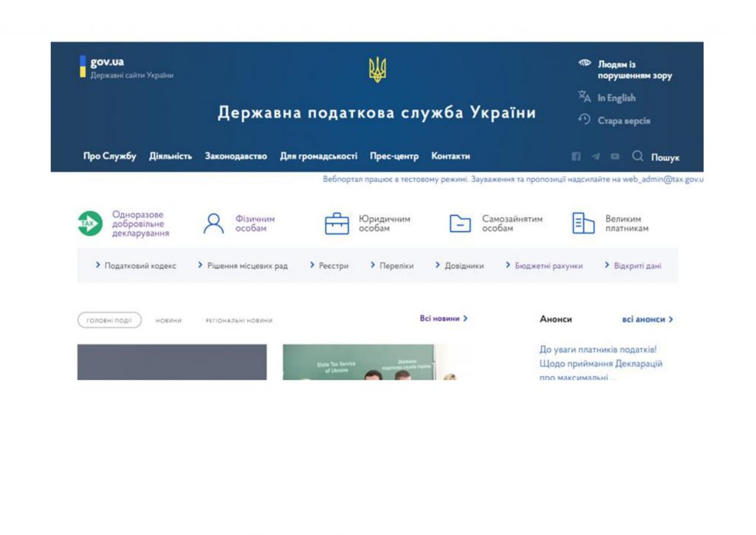The image size is (756, 535).
Task: Click the briefcase icon for Юридичним особам
Action: (x=337, y=223)
